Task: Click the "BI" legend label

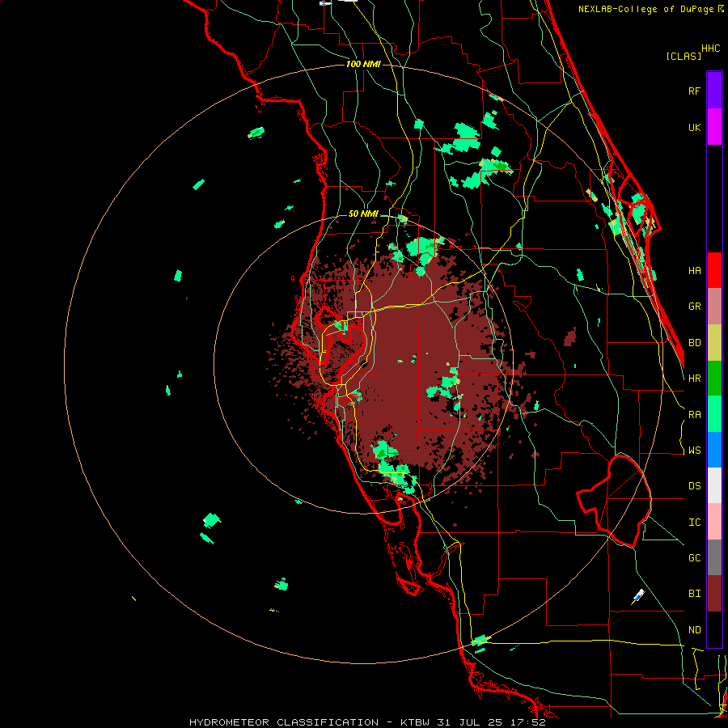Action: [x=694, y=594]
